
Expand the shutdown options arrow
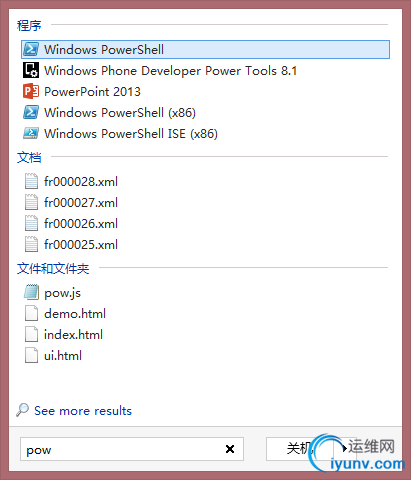(x=345, y=449)
